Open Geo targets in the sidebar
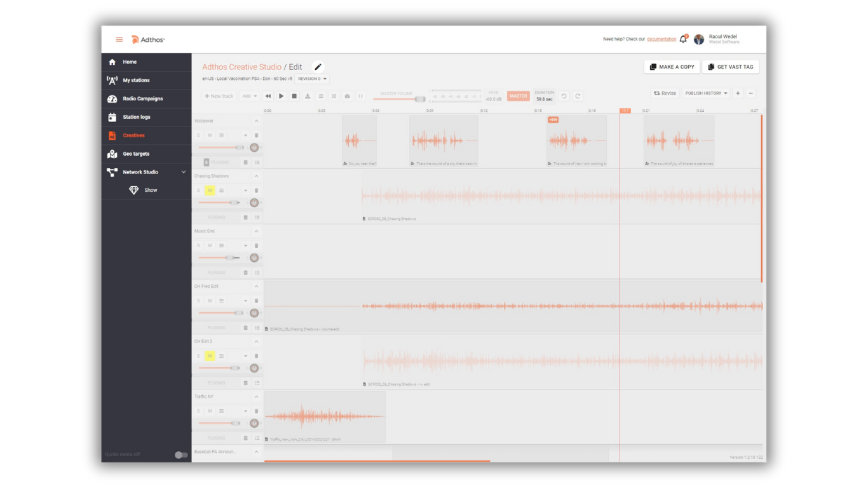This screenshot has width=868, height=488. 146,154
